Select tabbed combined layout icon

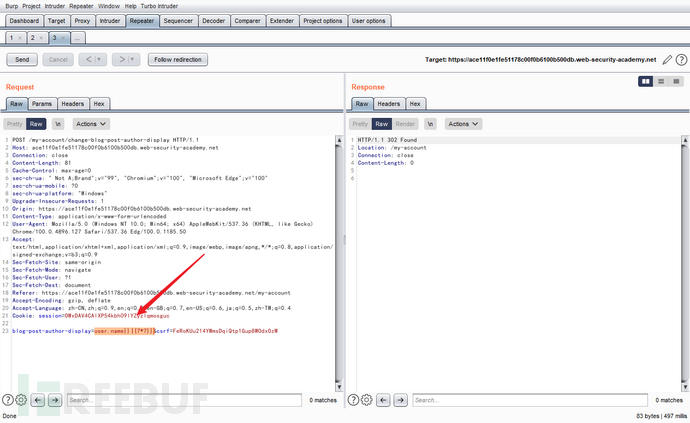click(676, 81)
